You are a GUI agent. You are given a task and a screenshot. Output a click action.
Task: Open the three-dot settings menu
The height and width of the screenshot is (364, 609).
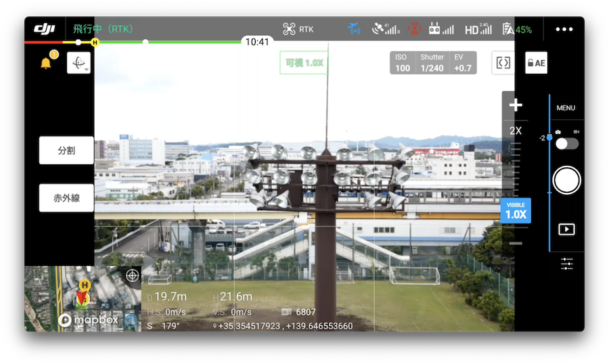point(564,29)
